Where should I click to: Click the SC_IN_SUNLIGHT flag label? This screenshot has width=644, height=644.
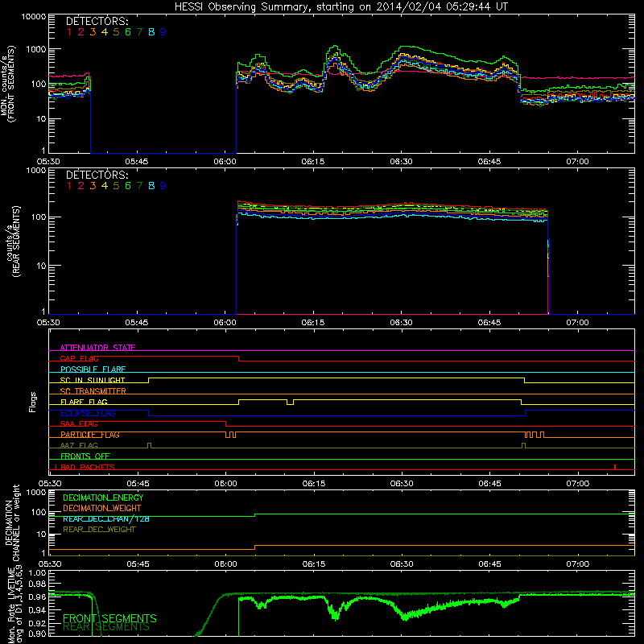coord(93,380)
